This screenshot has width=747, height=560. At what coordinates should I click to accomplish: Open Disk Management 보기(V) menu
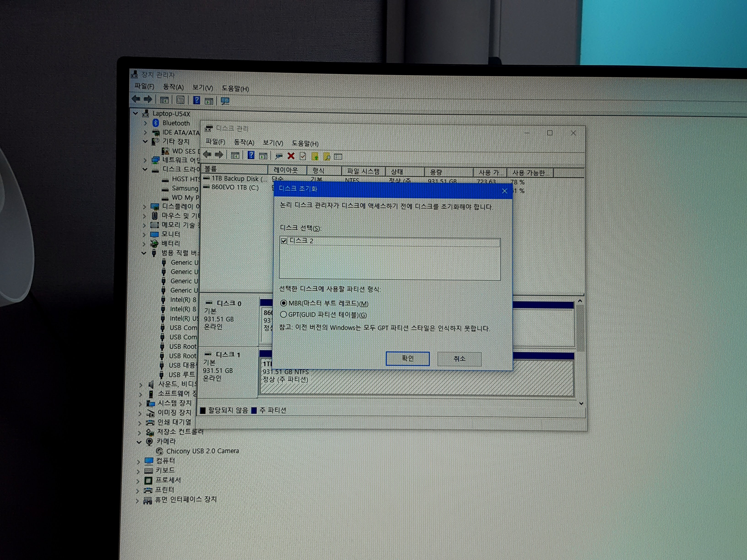273,143
